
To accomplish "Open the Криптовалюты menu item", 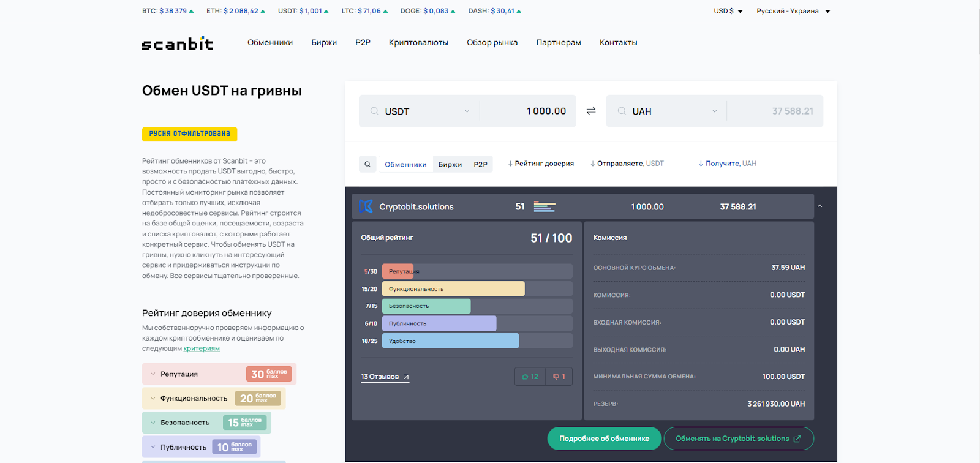I will click(418, 43).
